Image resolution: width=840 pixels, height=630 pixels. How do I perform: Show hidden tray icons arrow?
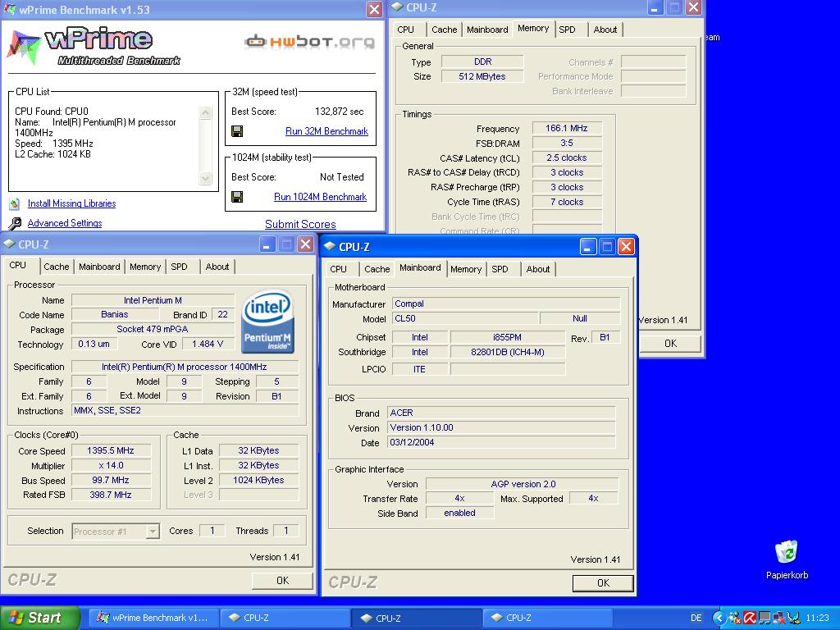pyautogui.click(x=719, y=618)
